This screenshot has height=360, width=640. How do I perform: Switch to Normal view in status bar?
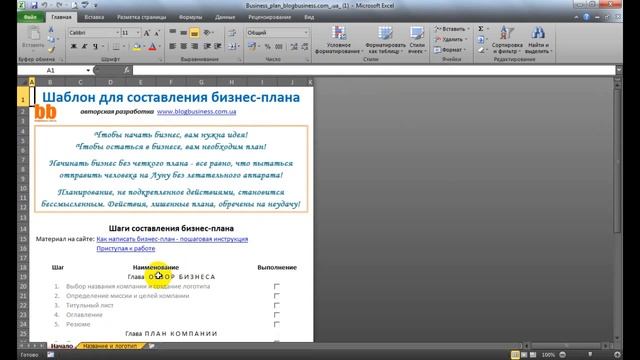[x=515, y=355]
